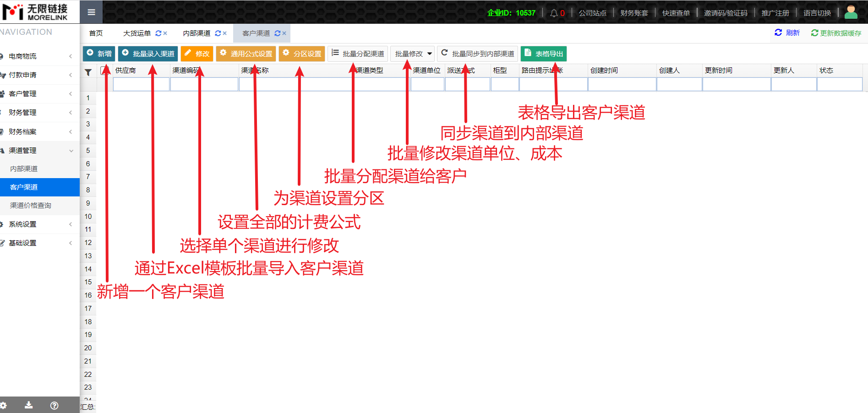The height and width of the screenshot is (413, 868).
Task: Focus the filter box under 柜型
Action: [x=505, y=84]
